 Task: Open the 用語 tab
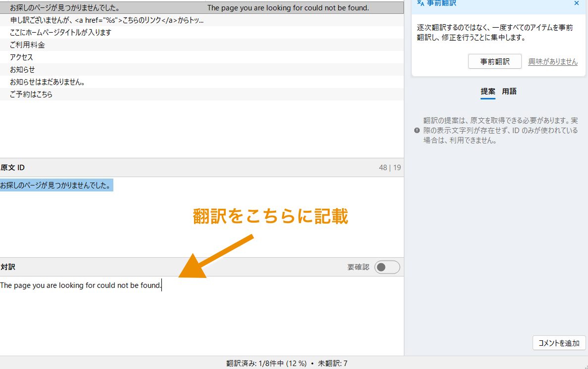tap(509, 92)
